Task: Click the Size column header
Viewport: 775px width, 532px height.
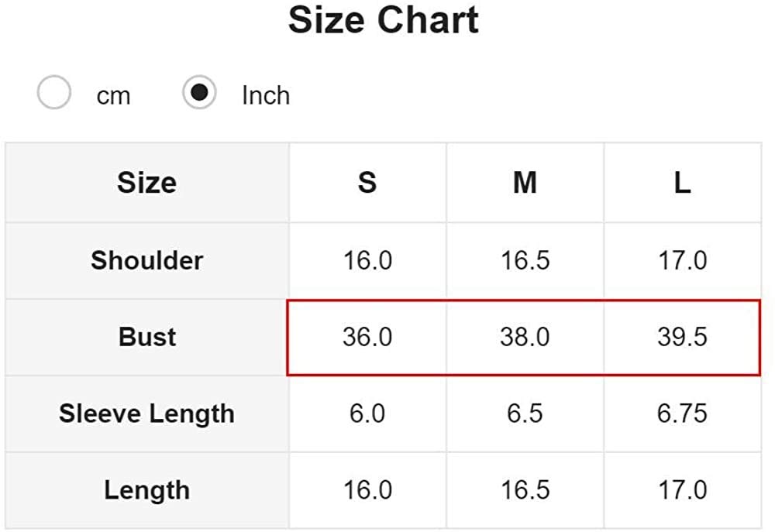Action: (146, 183)
